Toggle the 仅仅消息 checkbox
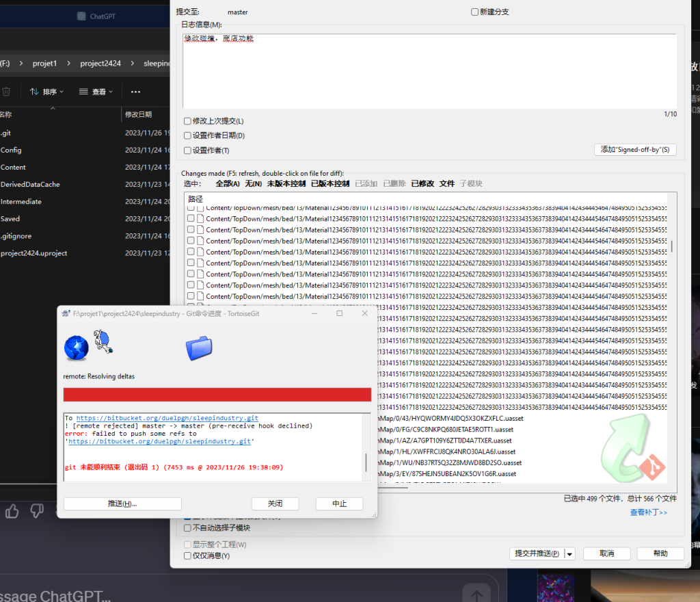 click(x=188, y=556)
